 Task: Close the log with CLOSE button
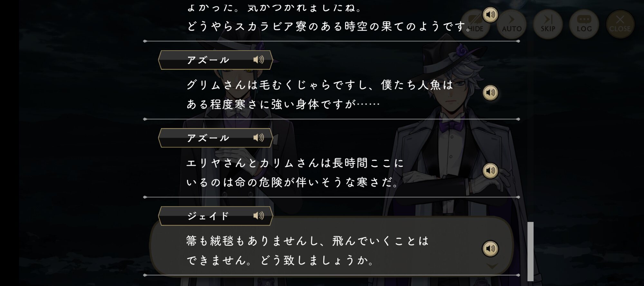coord(620,24)
